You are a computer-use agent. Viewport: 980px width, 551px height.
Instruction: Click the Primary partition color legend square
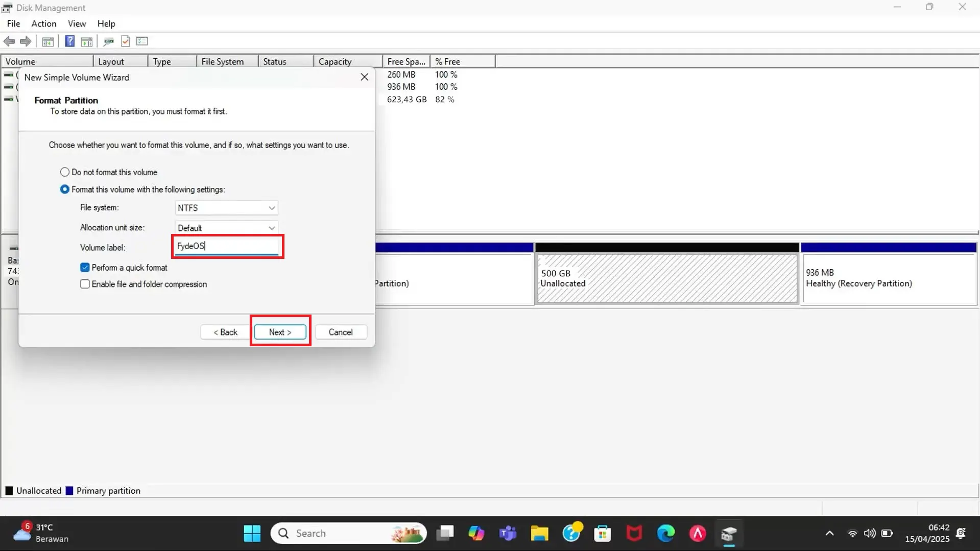[x=69, y=490]
